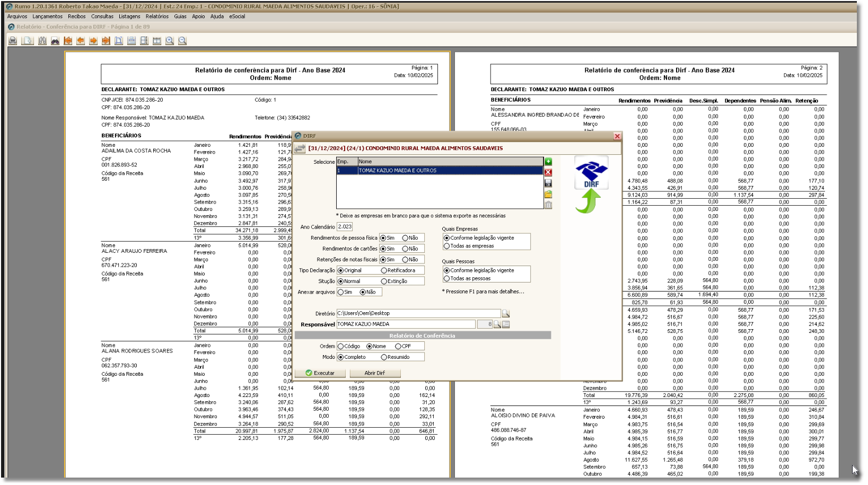Click beneficiary name ADAILMA DA COSTA ROCHA

(x=136, y=151)
